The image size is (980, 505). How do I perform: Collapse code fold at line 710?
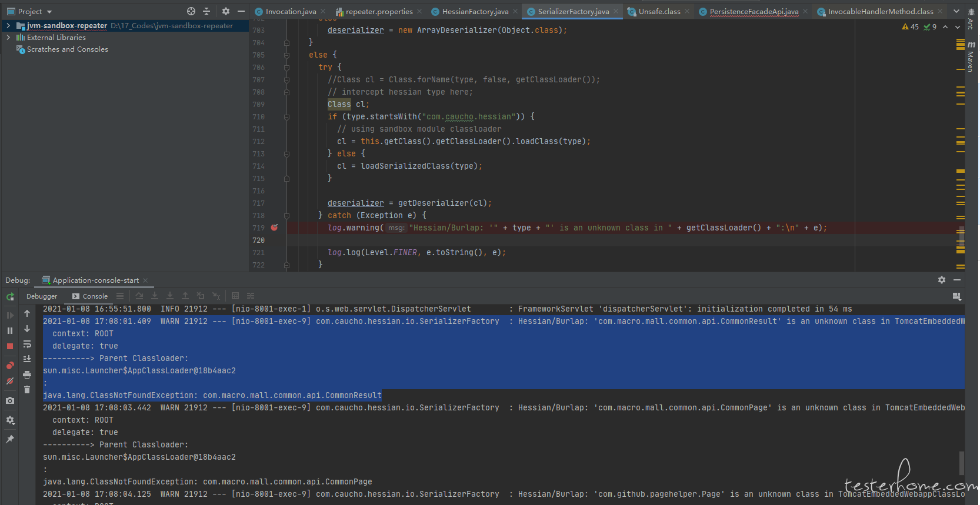286,116
